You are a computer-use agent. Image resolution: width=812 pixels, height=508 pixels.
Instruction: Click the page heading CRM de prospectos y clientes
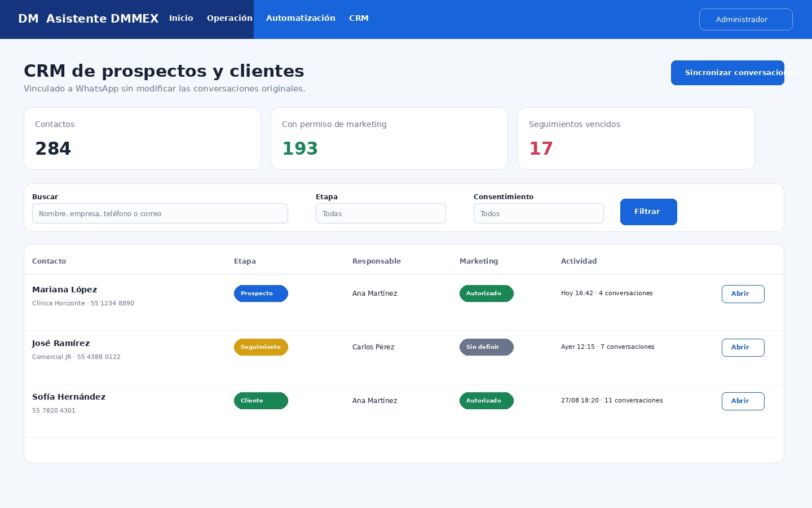pyautogui.click(x=164, y=71)
